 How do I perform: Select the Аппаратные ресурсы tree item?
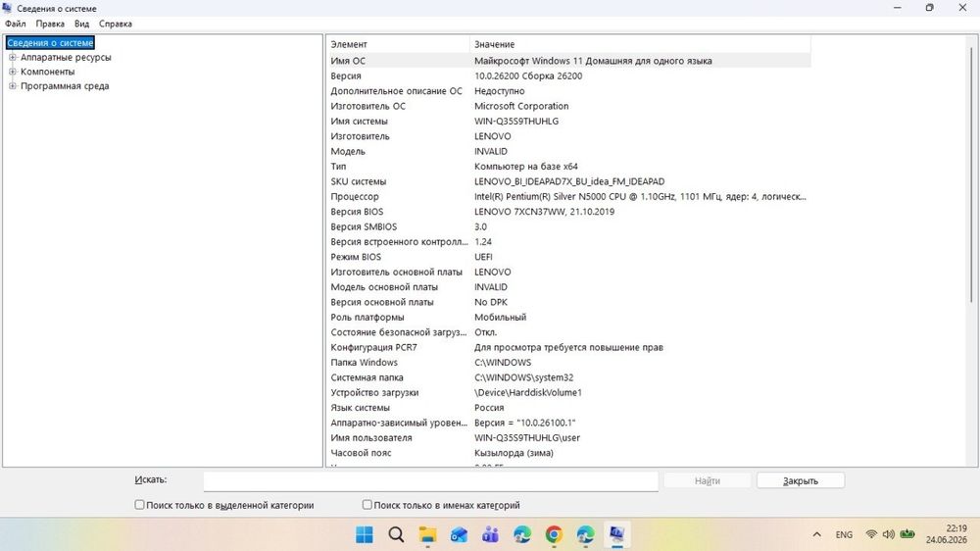click(x=66, y=57)
